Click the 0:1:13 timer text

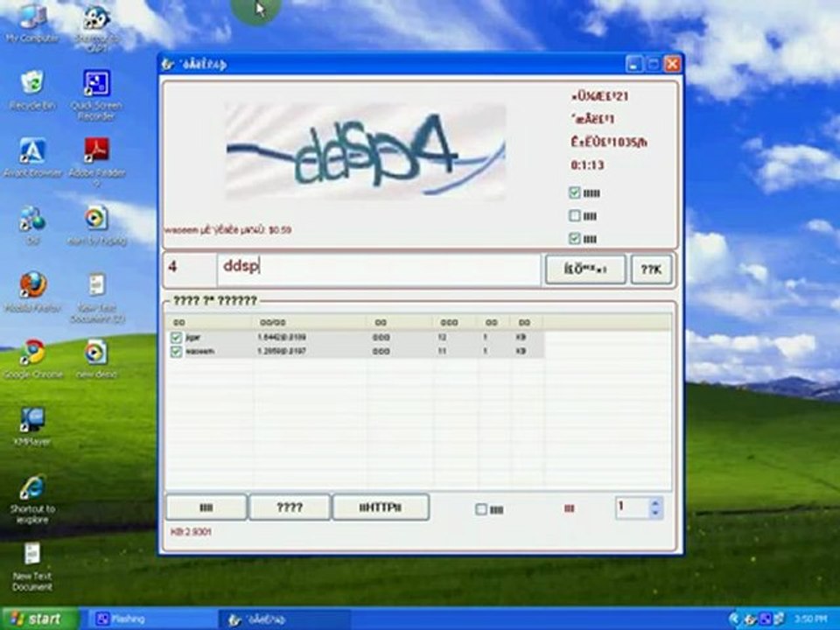tap(587, 165)
